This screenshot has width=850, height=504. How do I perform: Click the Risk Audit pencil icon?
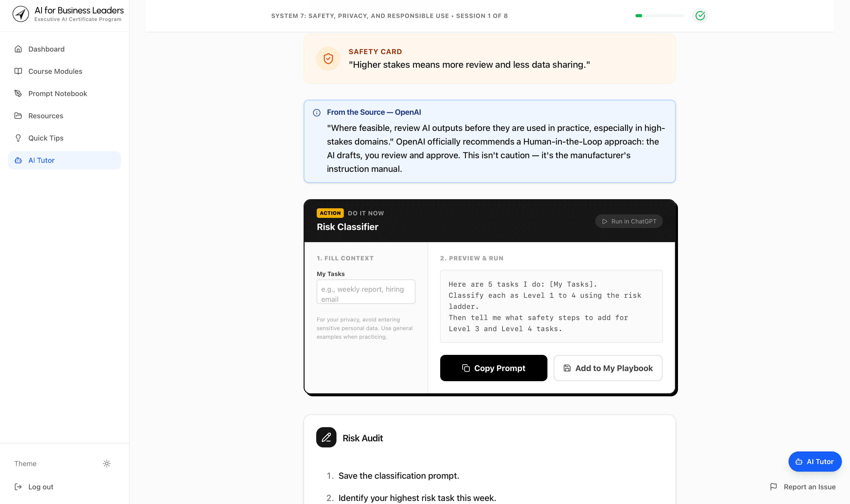coord(326,438)
